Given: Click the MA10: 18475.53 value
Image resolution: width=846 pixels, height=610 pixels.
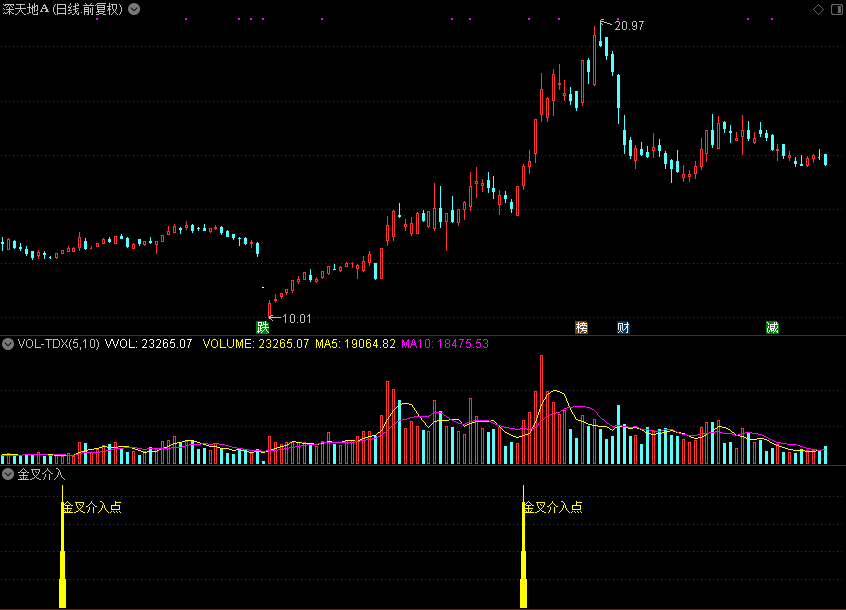Looking at the screenshot, I should pyautogui.click(x=445, y=344).
